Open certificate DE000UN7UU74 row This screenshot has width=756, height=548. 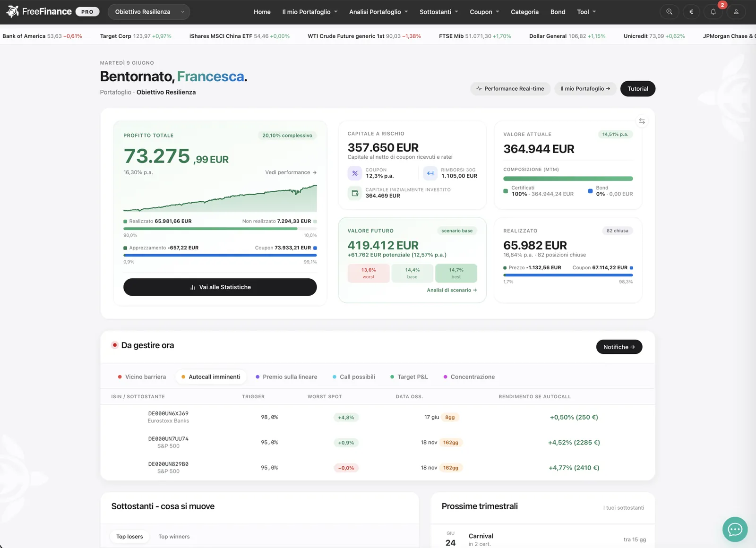[378, 443]
